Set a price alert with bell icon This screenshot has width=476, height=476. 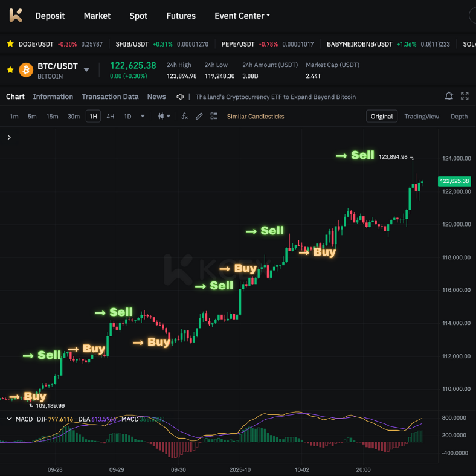[x=449, y=97]
